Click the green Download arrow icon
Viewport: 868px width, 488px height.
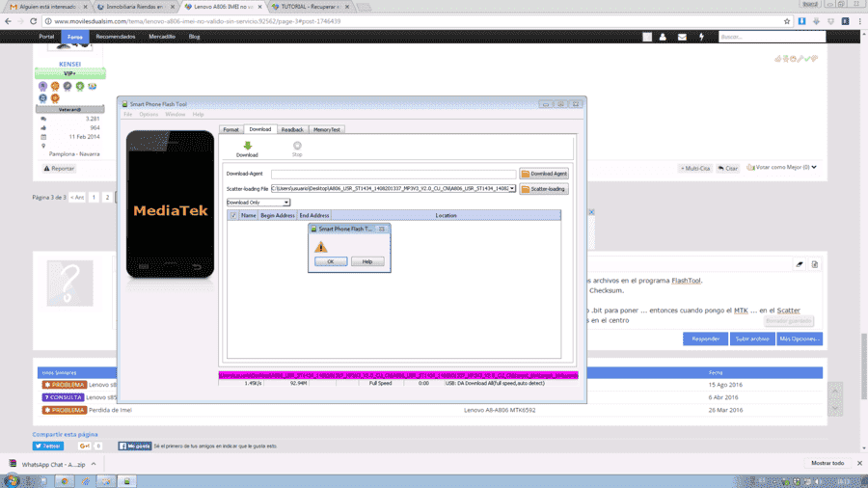coord(248,146)
